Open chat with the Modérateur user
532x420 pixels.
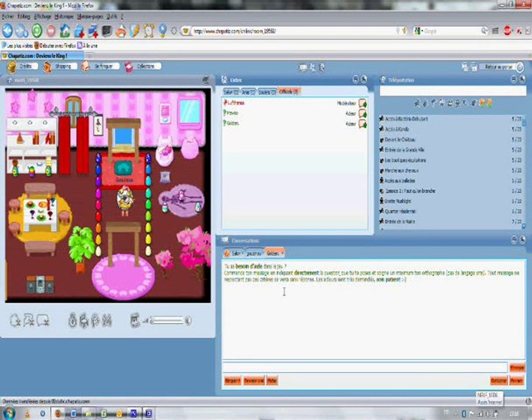click(x=363, y=103)
